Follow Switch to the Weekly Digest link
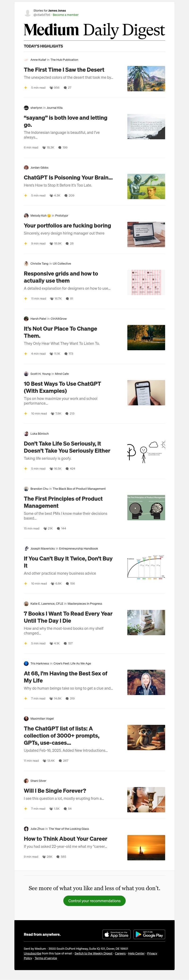189x980 pixels. (94, 953)
